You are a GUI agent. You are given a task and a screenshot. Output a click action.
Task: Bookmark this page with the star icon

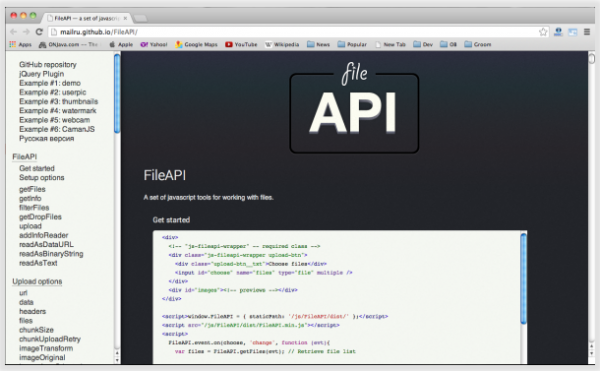543,32
